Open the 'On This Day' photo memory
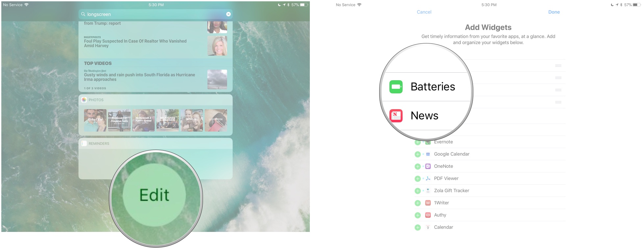Viewport: 644px width, 250px height. point(192,120)
